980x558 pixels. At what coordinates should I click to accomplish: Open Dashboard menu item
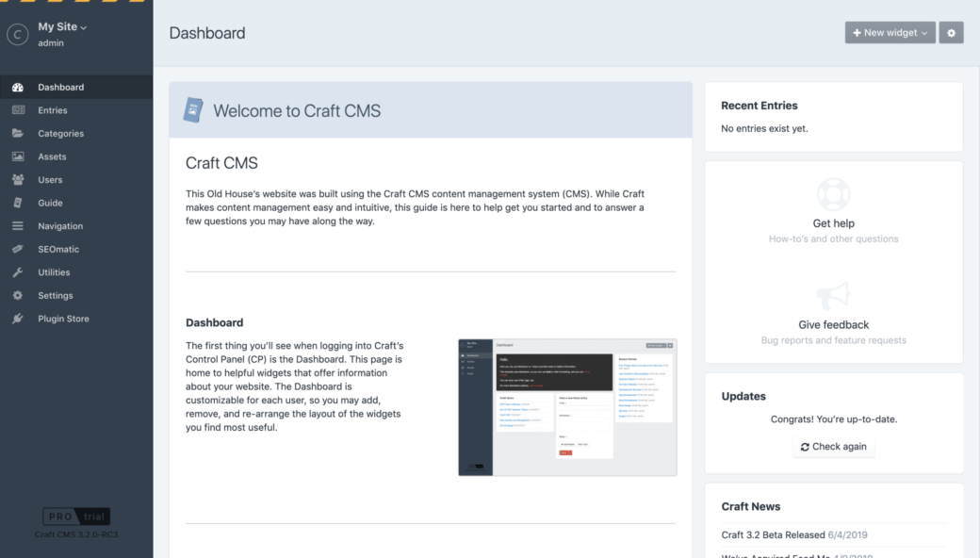(x=76, y=87)
